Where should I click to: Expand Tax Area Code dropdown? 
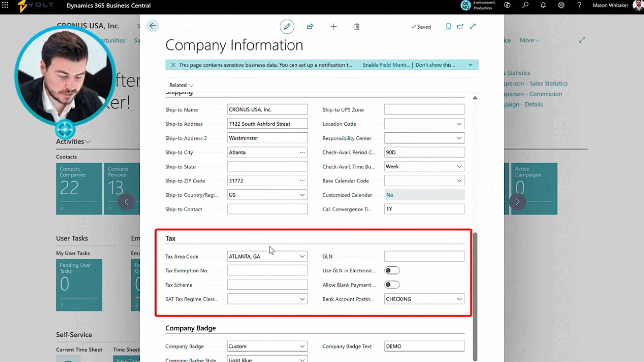click(302, 257)
